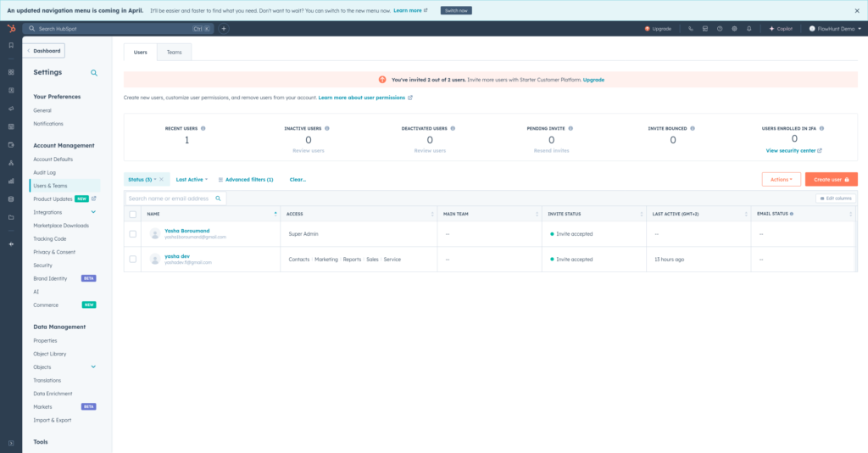
Task: Expand the Objects settings section
Action: 93,366
